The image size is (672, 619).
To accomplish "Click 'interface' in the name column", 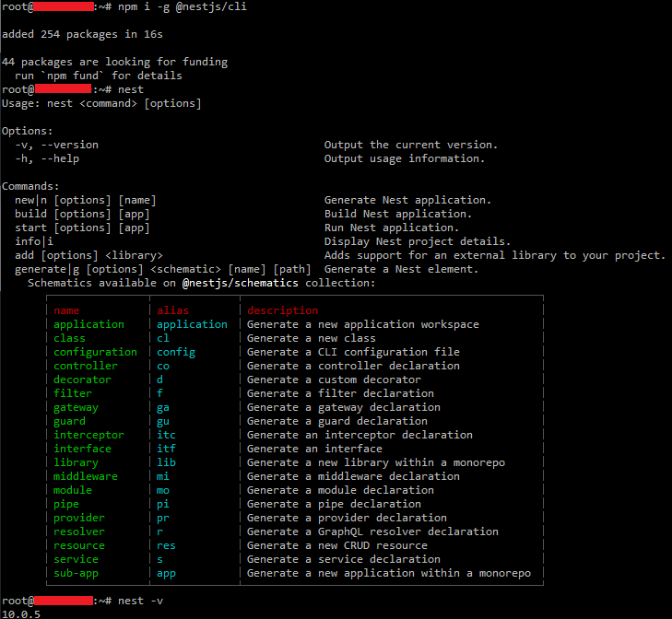I will click(82, 449).
